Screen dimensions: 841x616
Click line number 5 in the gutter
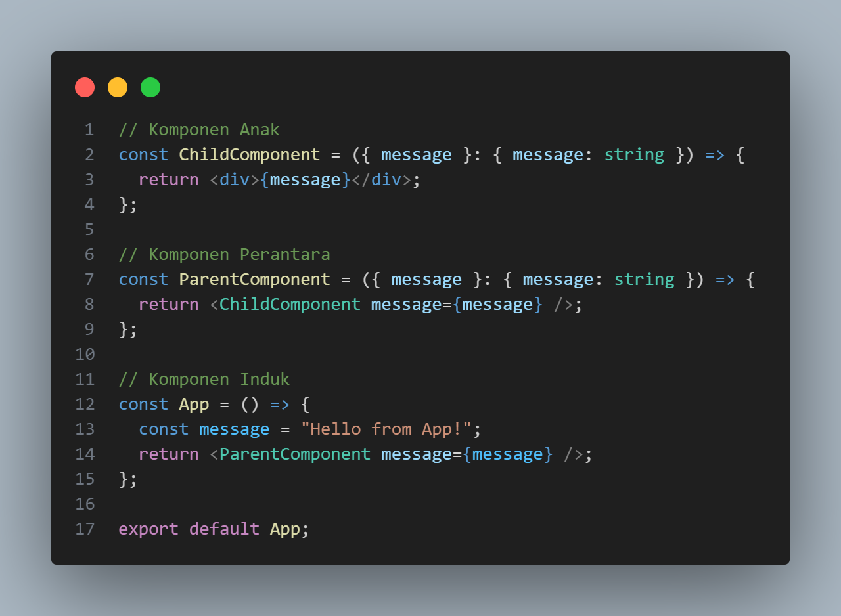[x=89, y=230]
